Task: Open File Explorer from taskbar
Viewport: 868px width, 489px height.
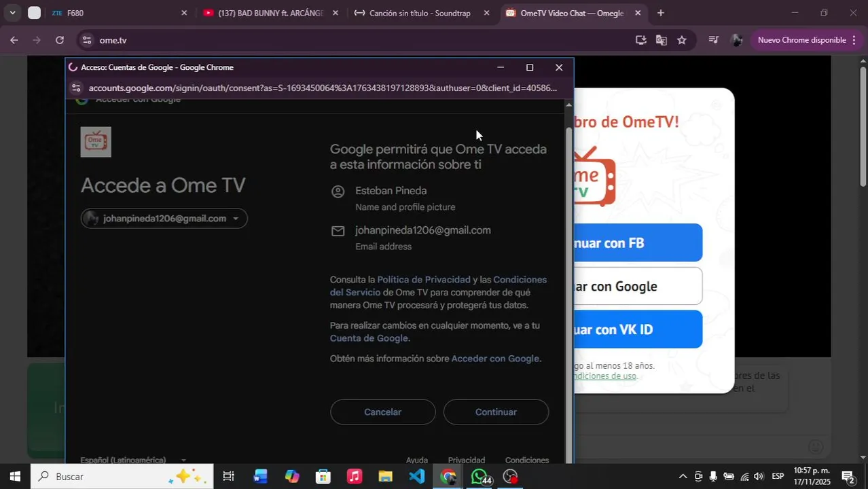Action: 385,477
